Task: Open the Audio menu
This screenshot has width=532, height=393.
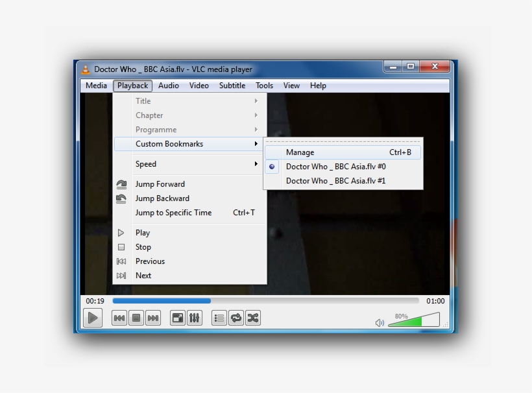Action: [x=169, y=86]
